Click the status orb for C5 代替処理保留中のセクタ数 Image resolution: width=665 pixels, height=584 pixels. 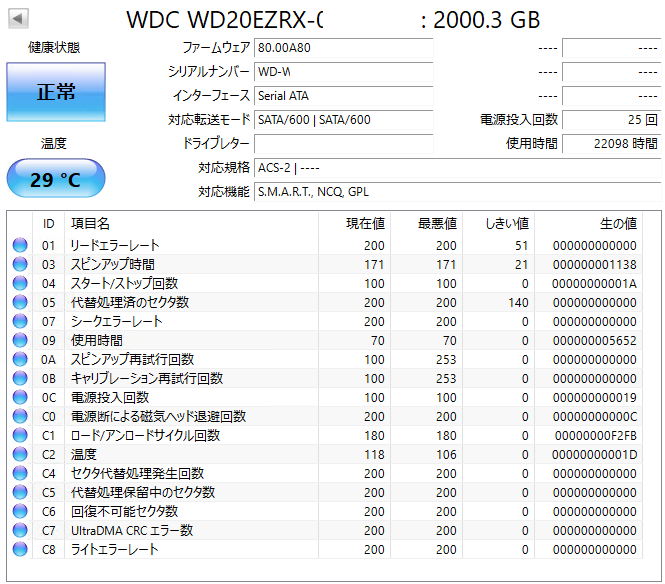coord(20,492)
